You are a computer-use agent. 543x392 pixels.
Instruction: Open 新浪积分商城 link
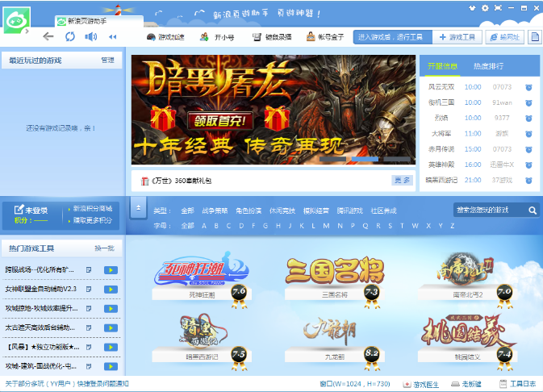point(93,208)
